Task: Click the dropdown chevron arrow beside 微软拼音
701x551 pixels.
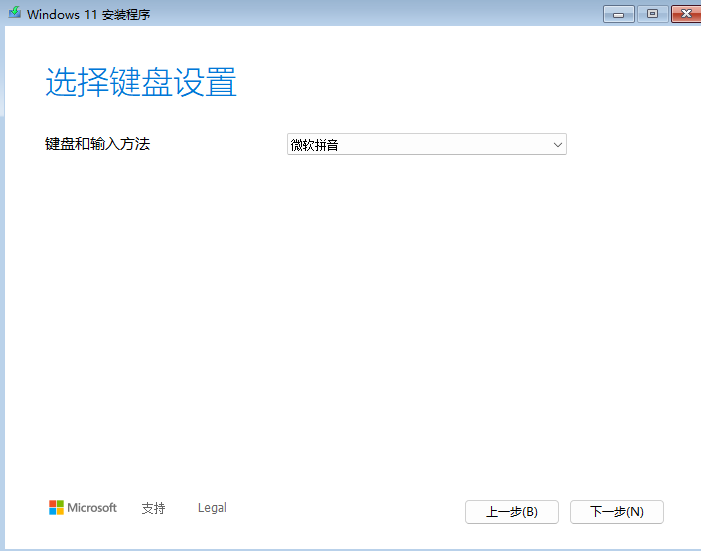Action: tap(557, 144)
